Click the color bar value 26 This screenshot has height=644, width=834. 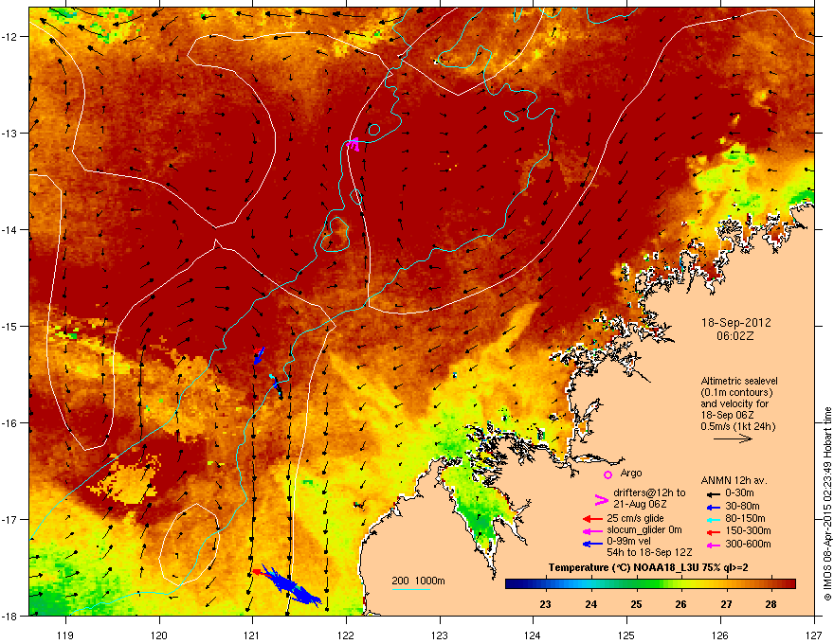coord(680,604)
